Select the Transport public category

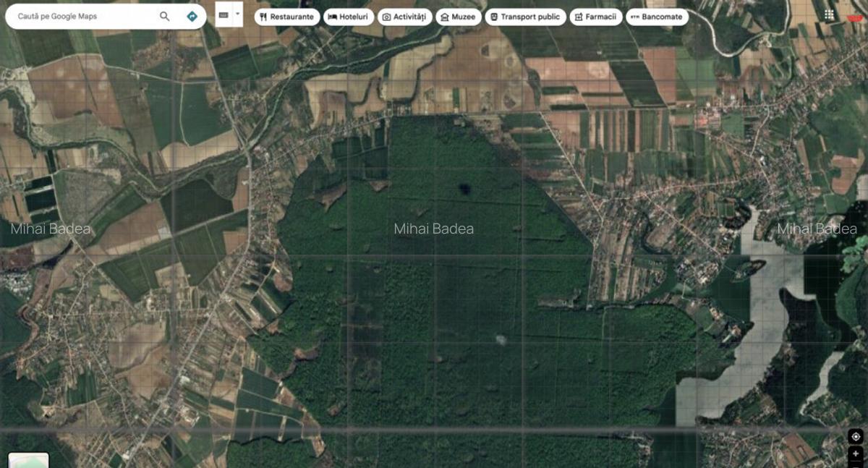(525, 16)
